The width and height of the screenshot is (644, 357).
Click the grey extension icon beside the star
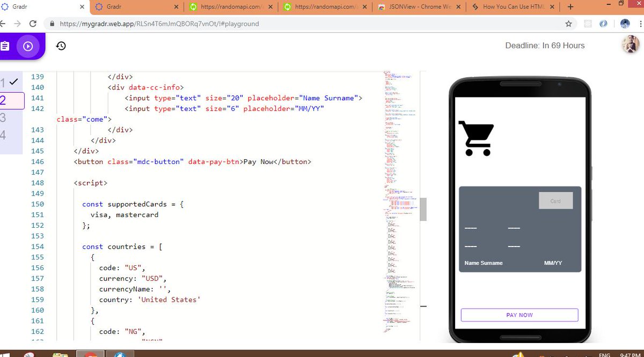588,24
